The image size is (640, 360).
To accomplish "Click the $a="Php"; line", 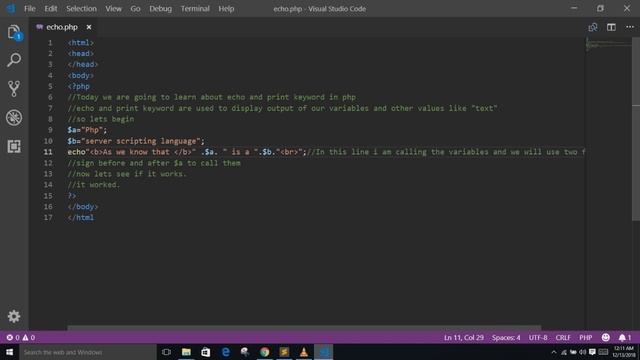I will (87, 130).
